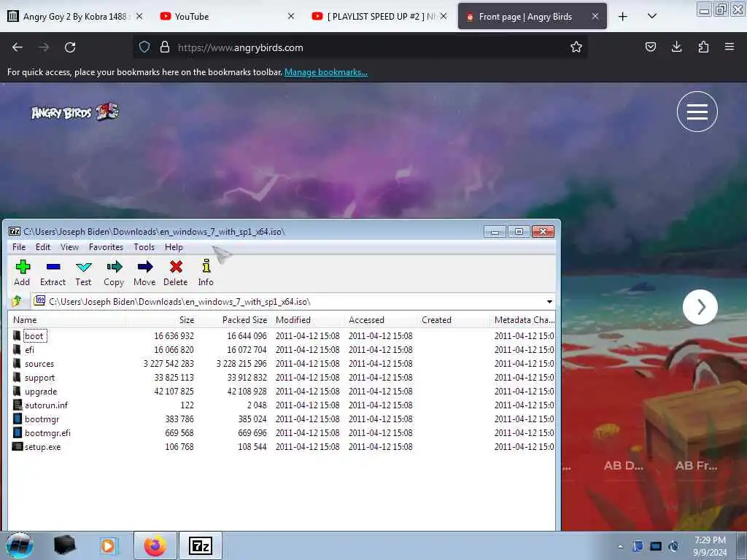The image size is (747, 560).
Task: Open the File menu in 7-Zip
Action: coord(19,246)
